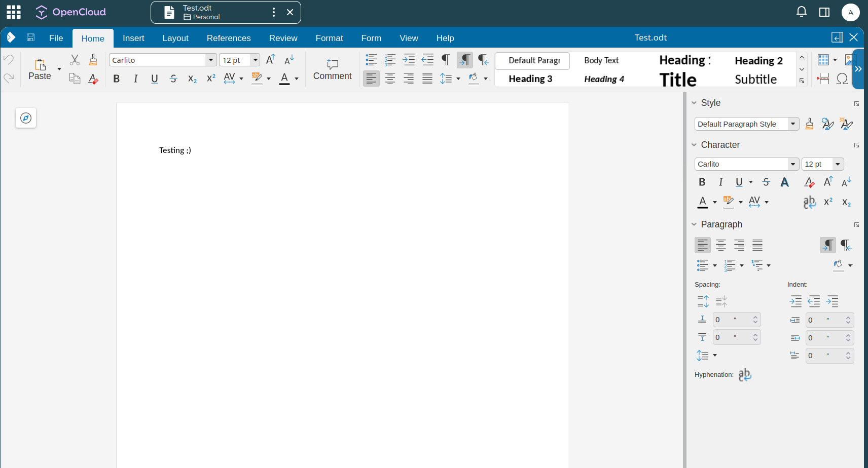868x468 pixels.
Task: Toggle justified alignment in ribbon
Action: tap(427, 79)
